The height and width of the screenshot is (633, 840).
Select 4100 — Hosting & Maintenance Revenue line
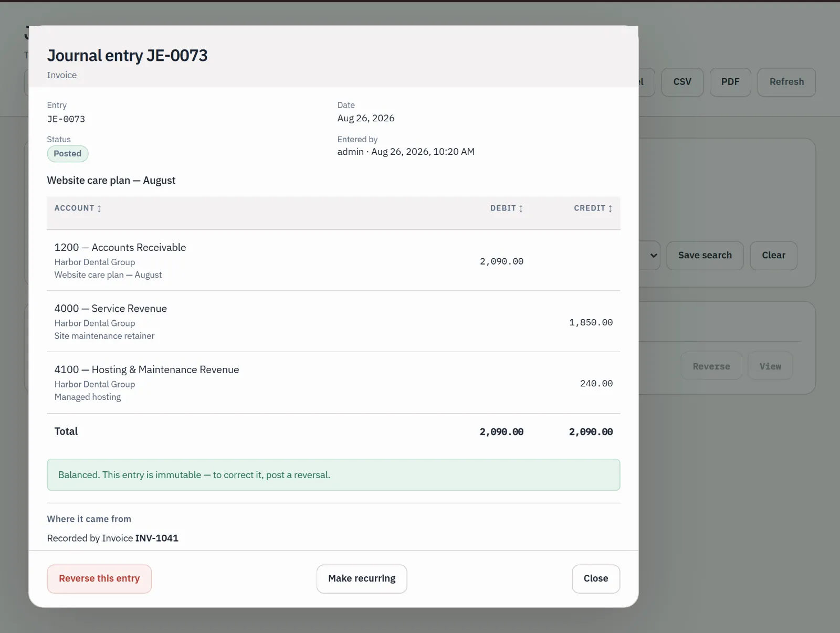point(333,383)
